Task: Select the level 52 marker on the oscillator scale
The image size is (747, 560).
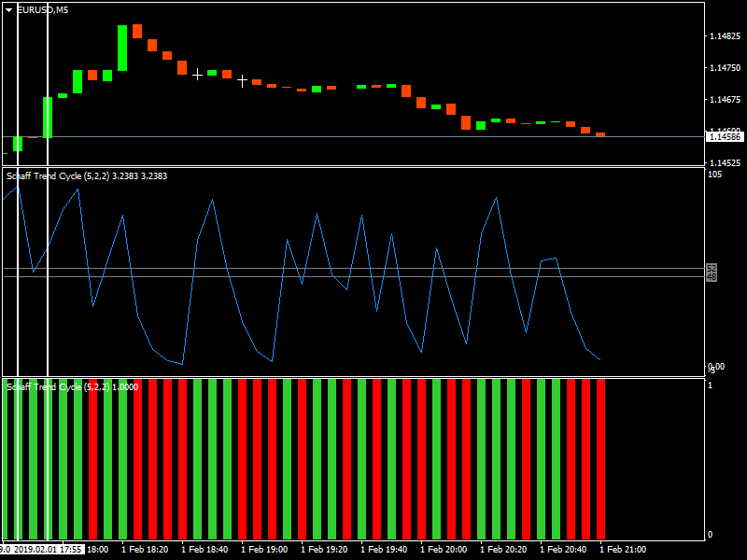Action: click(712, 269)
